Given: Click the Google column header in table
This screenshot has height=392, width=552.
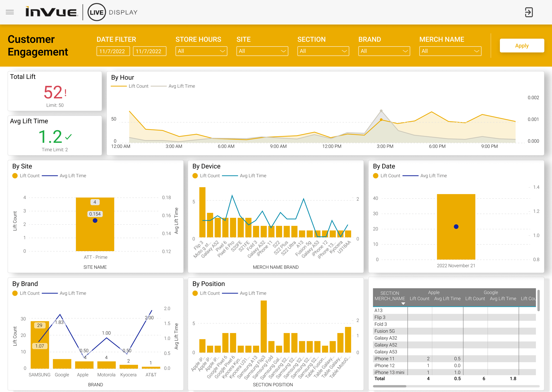Looking at the screenshot, I should click(490, 292).
